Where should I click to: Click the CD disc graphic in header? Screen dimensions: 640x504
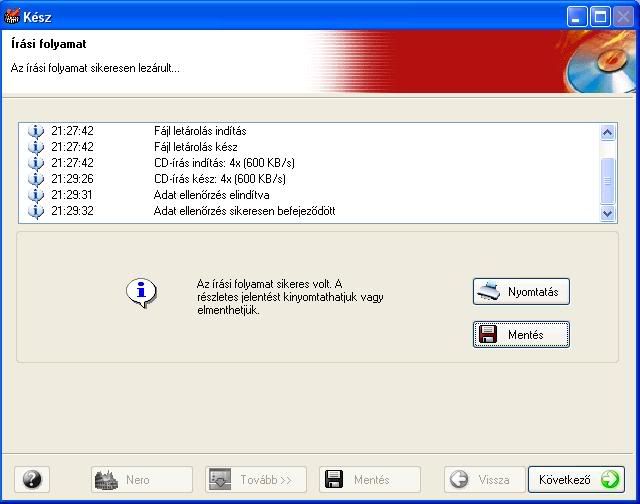[603, 70]
